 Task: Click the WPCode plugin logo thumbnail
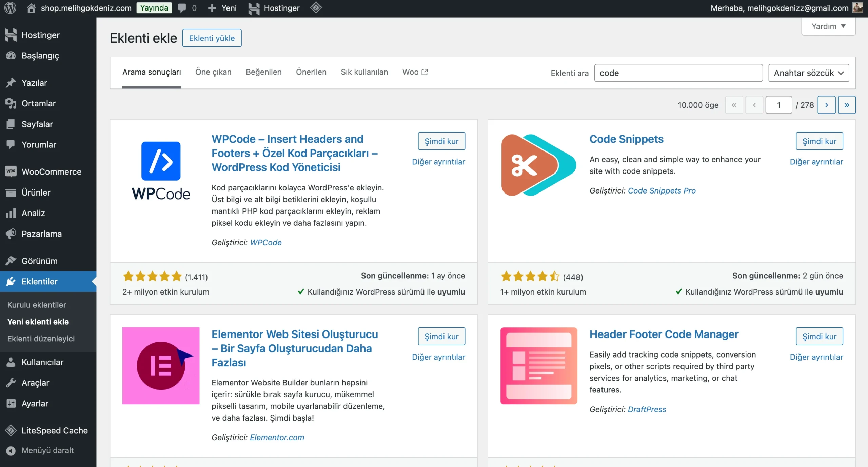161,170
